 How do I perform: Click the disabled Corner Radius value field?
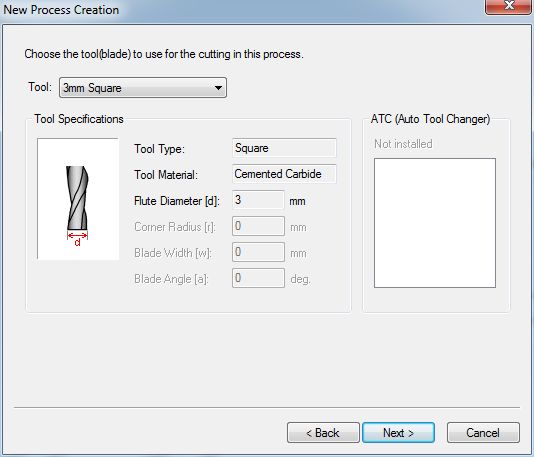pos(258,226)
